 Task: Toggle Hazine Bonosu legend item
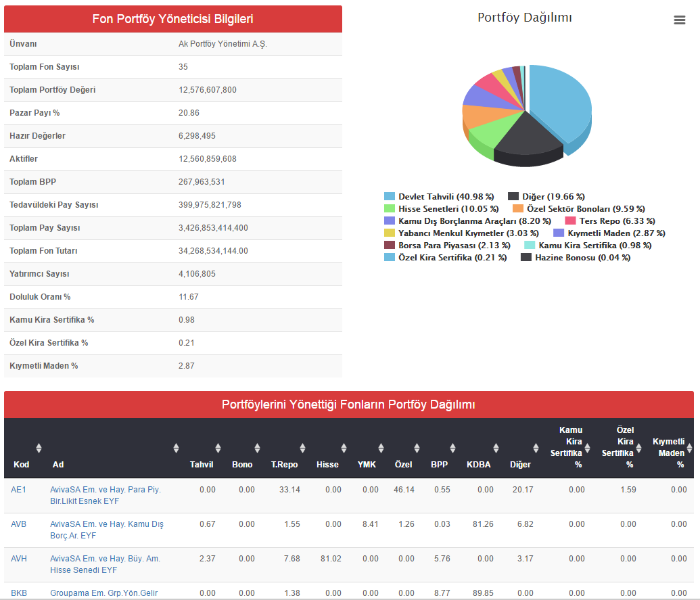pos(576,257)
